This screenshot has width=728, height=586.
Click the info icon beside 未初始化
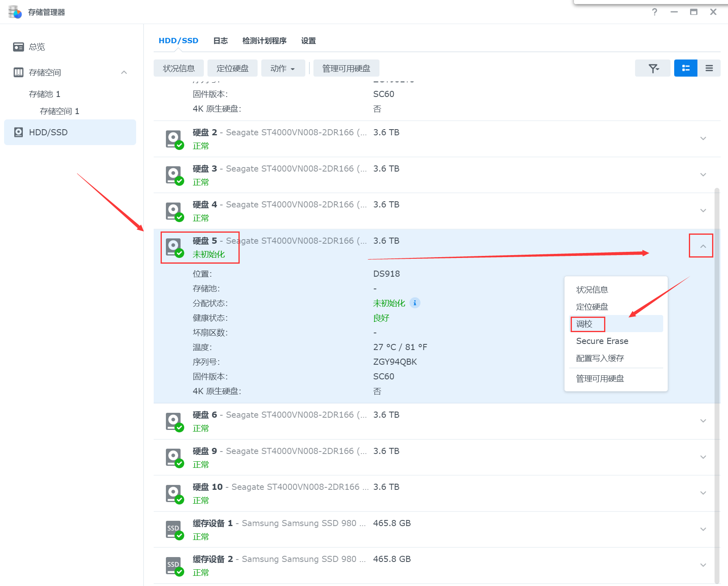(415, 303)
